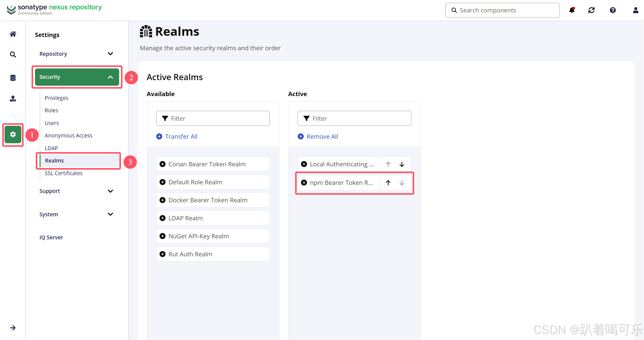Image resolution: width=644 pixels, height=340 pixels.
Task: Open Anonymous Access settings
Action: 68,135
